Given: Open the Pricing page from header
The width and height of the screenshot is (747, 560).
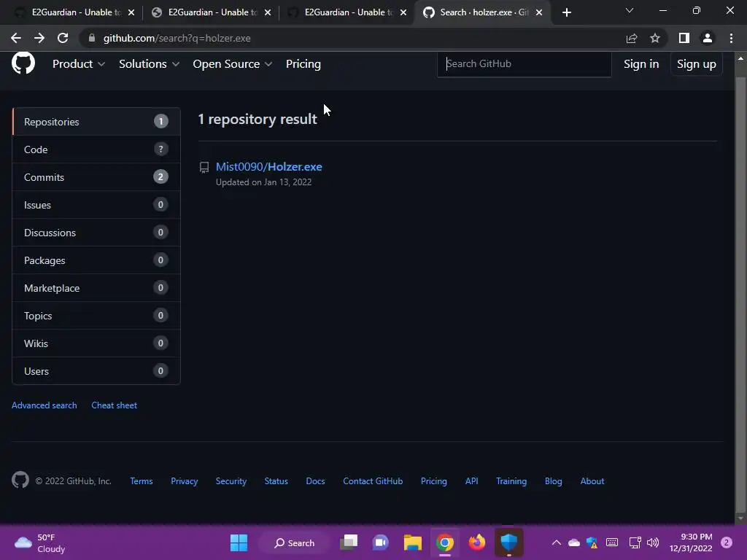Looking at the screenshot, I should tap(303, 64).
